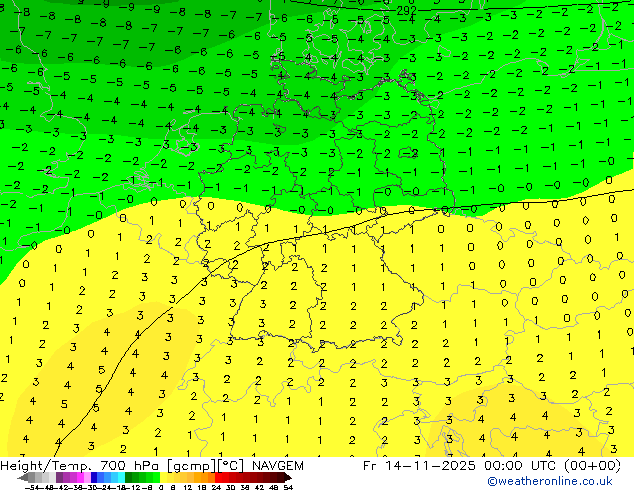Click the Fr 14-11-2025 date label
This screenshot has width=634, height=490.
419,466
